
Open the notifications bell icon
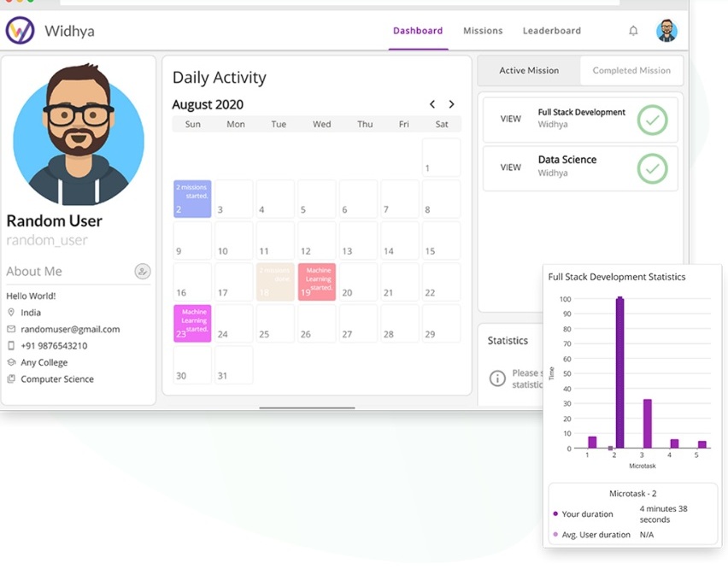[633, 31]
